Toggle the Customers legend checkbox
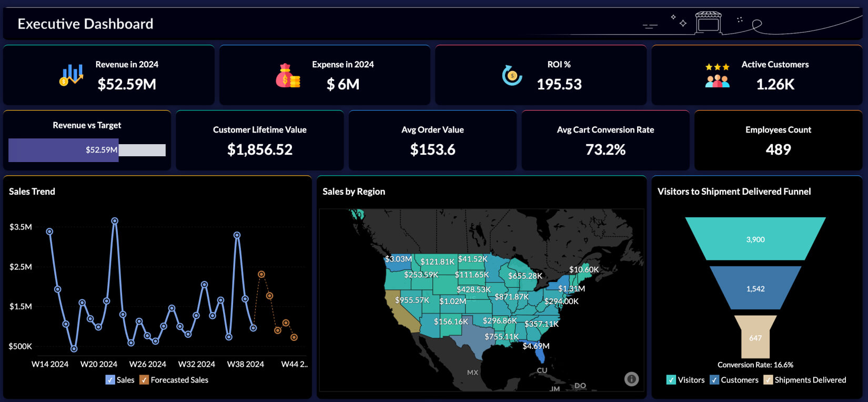The image size is (868, 402). click(x=714, y=380)
